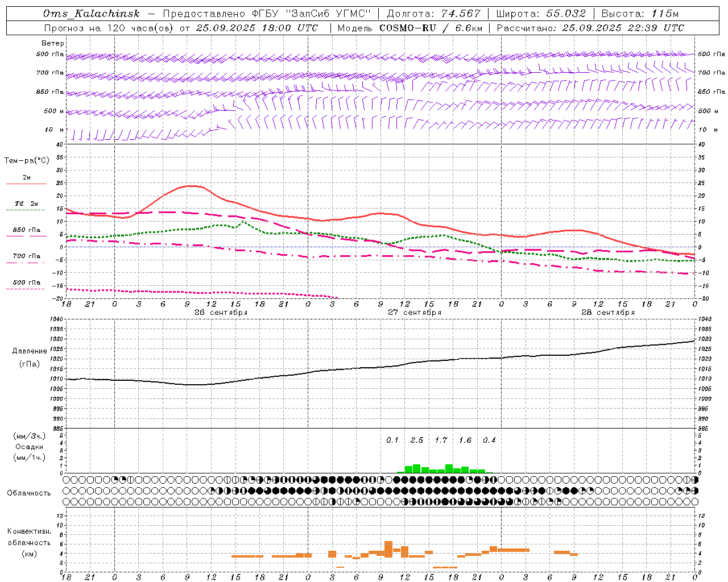
Task: Click the Тем-ра(°C) axis title
Action: click(x=27, y=161)
